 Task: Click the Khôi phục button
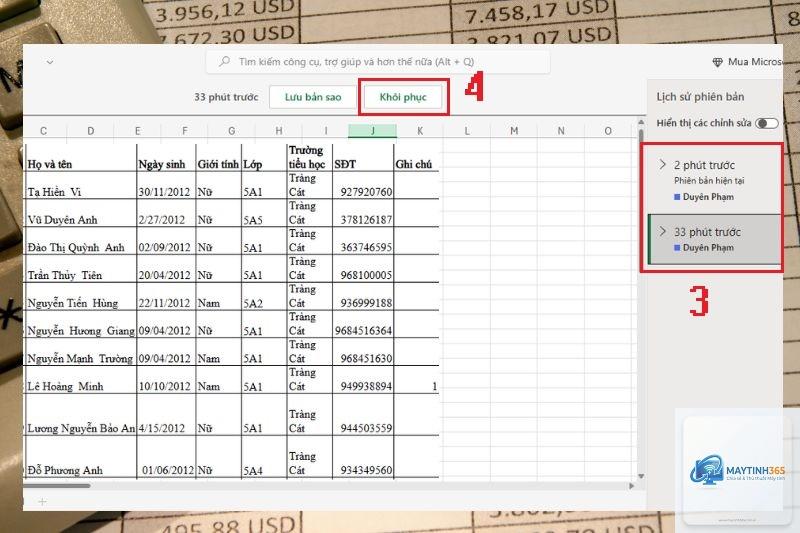tap(403, 97)
